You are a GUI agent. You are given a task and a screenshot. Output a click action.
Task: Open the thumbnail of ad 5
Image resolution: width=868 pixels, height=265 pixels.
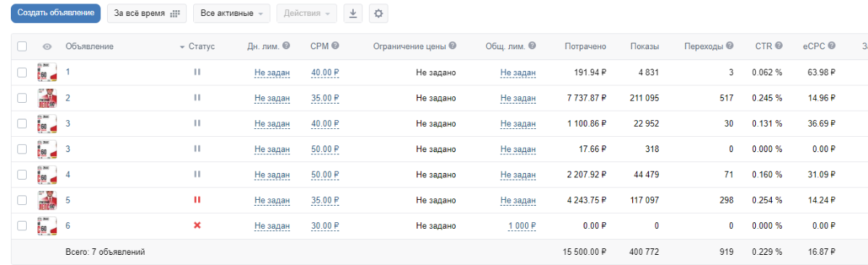[47, 200]
